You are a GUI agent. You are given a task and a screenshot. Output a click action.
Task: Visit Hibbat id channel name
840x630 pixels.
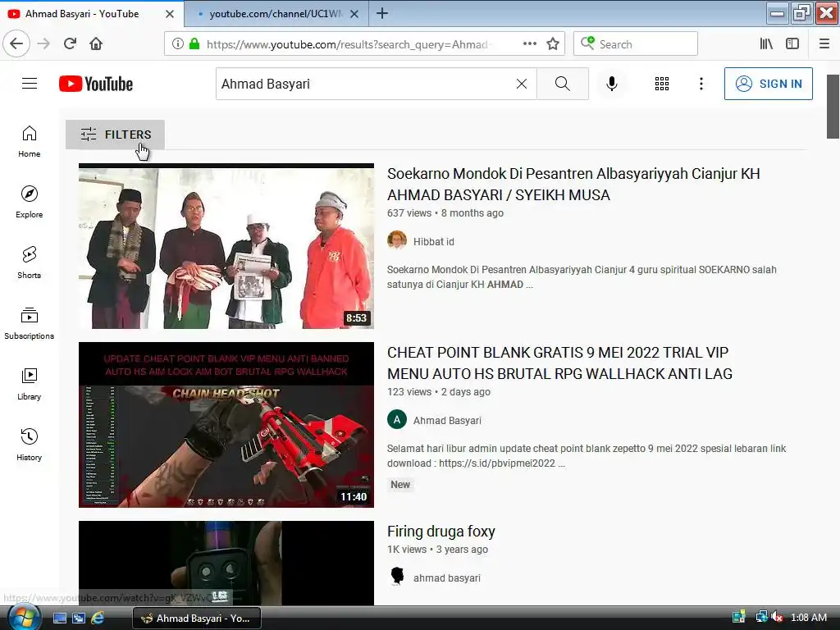click(x=433, y=242)
